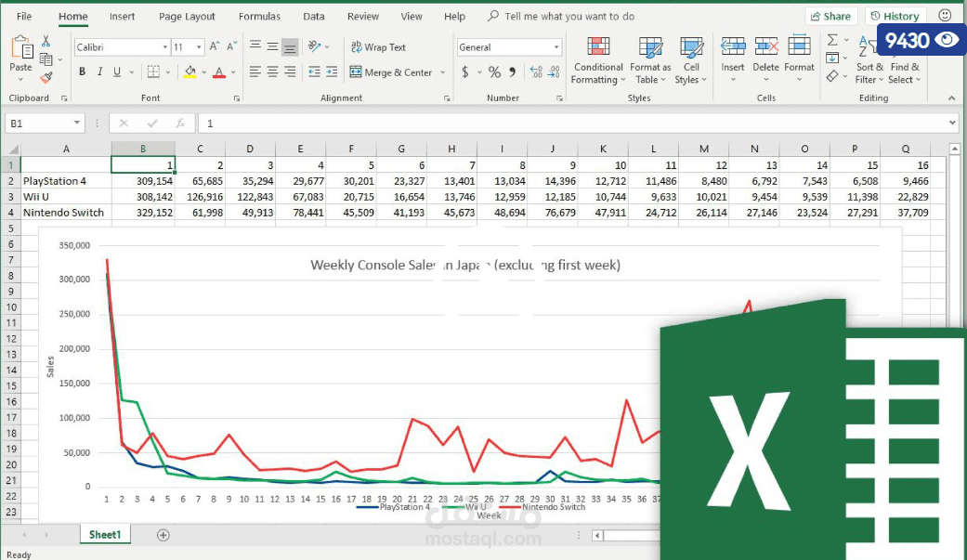967x560 pixels.
Task: Open the Font Color dropdown arrow
Action: 233,72
